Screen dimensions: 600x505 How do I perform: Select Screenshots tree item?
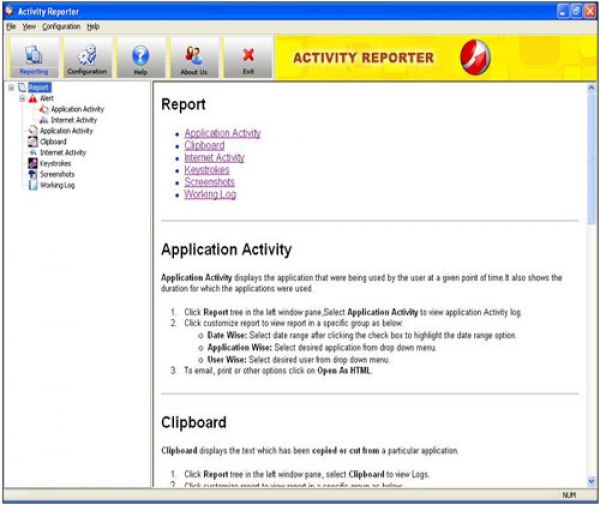tap(57, 174)
